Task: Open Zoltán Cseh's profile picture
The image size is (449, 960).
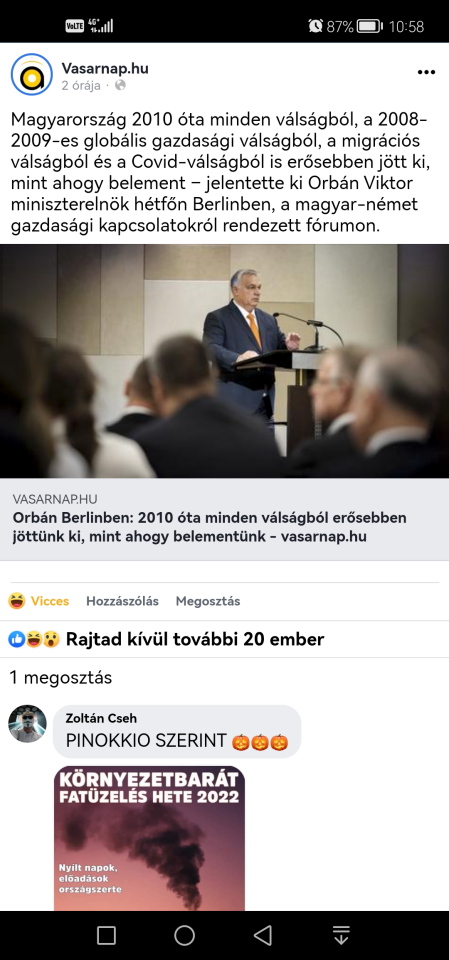Action: pyautogui.click(x=27, y=724)
